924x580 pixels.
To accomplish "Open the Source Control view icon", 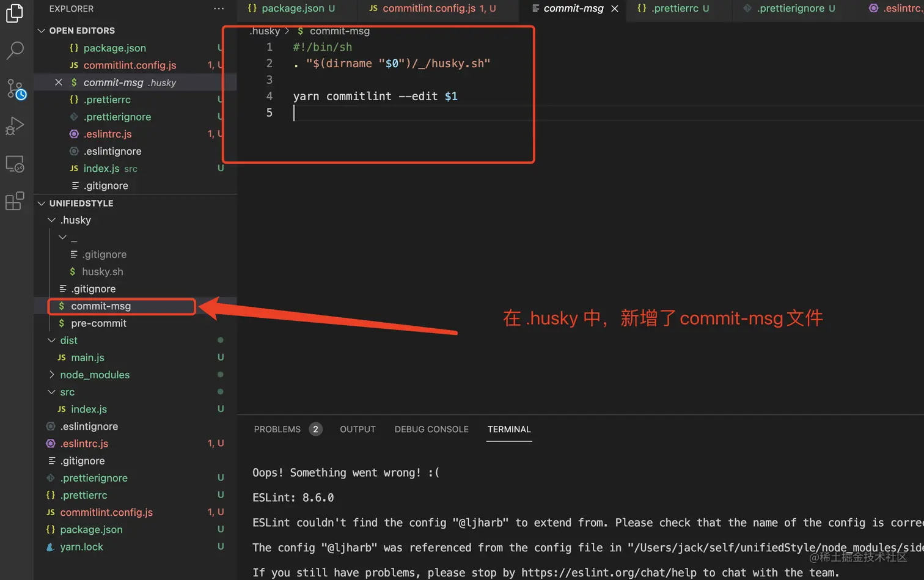I will coord(16,89).
